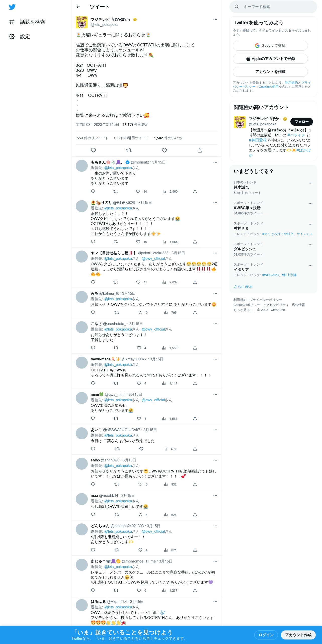Open 話題を検索 in the sidebar
This screenshot has height=644, width=322.
tap(27, 22)
